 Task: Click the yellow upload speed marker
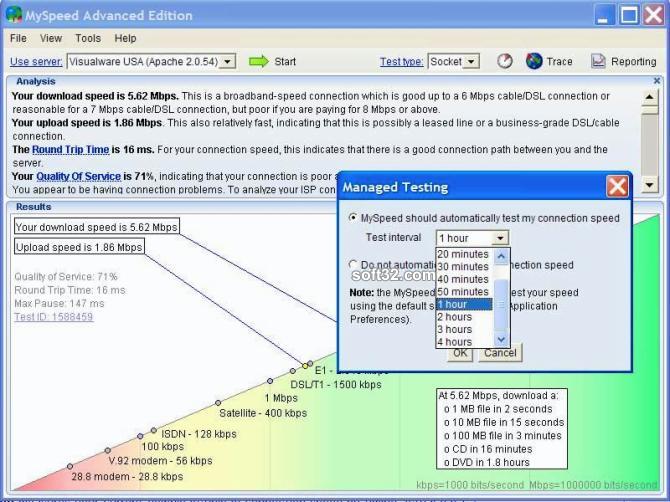[305, 366]
